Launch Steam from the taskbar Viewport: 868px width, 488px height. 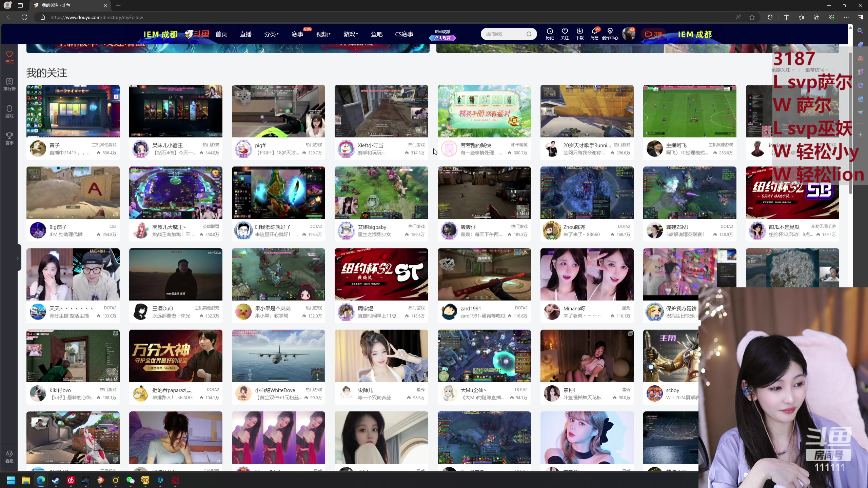(56, 480)
